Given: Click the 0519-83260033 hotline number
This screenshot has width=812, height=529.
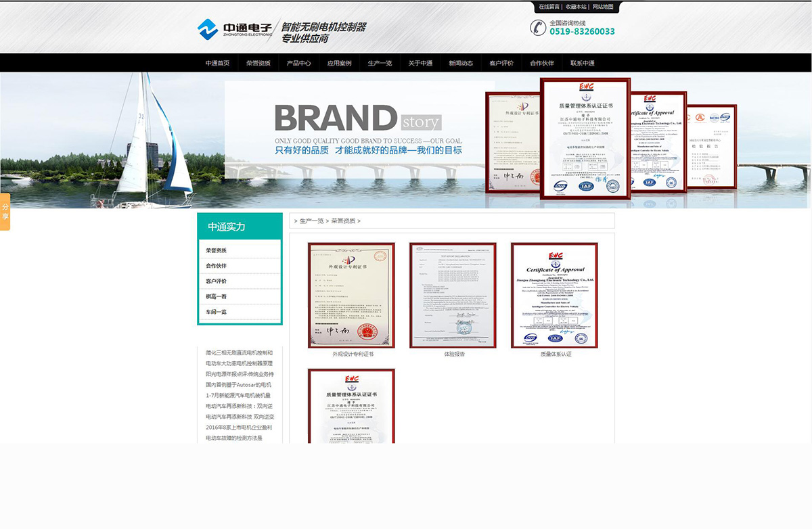Looking at the screenshot, I should pos(582,32).
